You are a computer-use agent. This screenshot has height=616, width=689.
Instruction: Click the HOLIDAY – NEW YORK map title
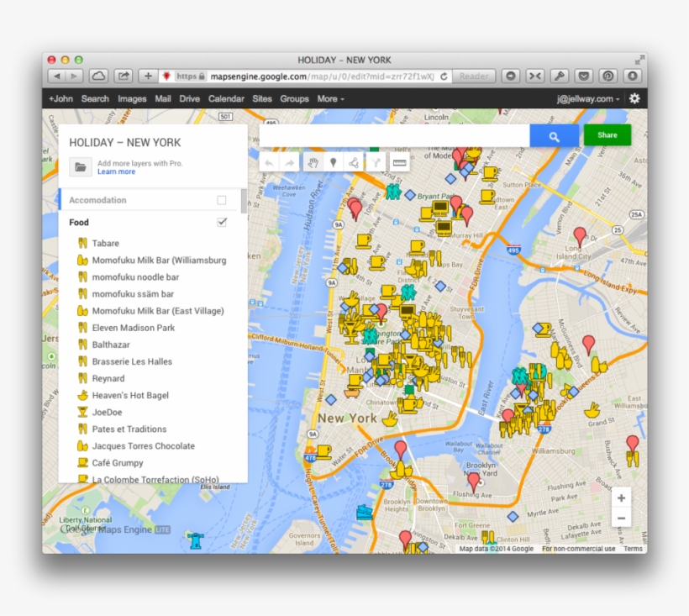(125, 142)
